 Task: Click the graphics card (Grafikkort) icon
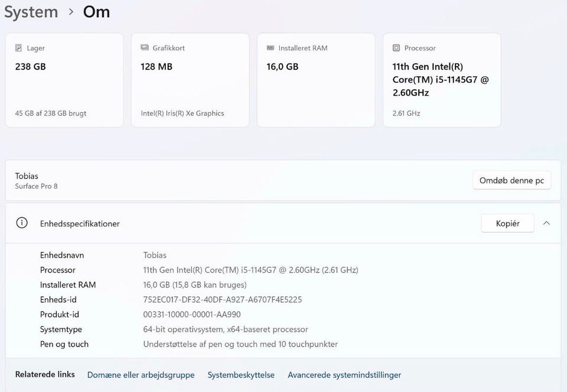point(145,48)
